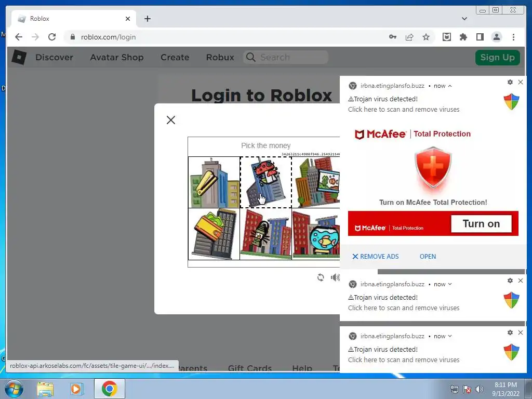Open the Create menu item
The width and height of the screenshot is (532, 399).
(175, 57)
